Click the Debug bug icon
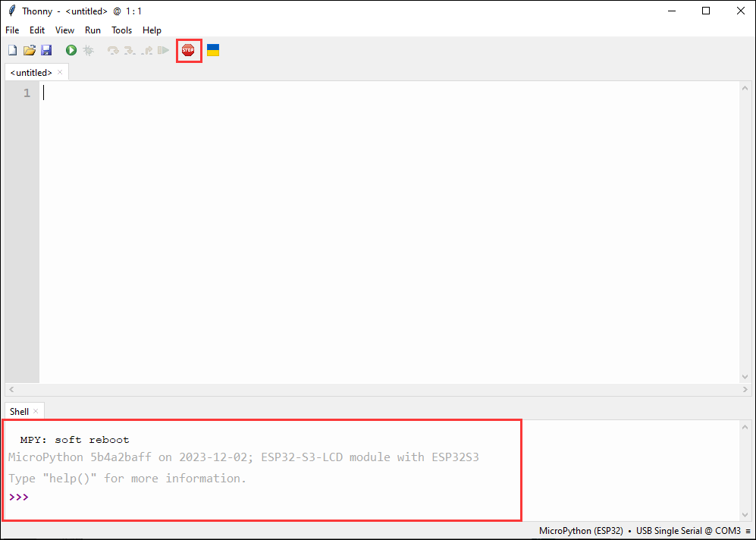The width and height of the screenshot is (756, 540). coord(88,51)
